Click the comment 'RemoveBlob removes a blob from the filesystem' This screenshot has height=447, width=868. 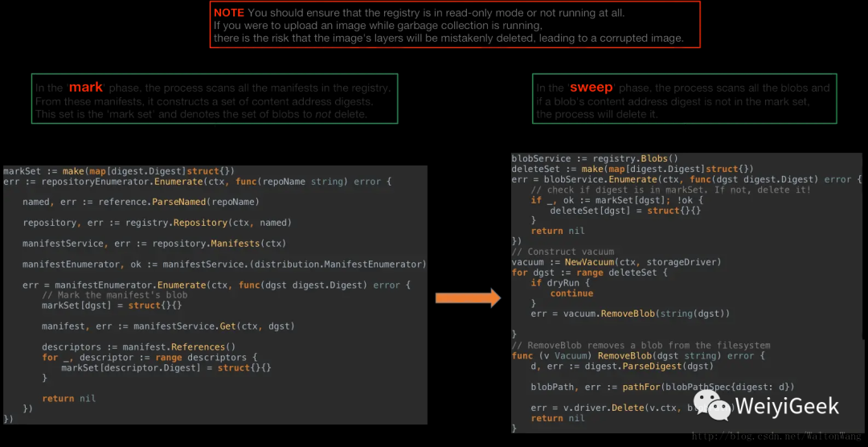(x=641, y=345)
